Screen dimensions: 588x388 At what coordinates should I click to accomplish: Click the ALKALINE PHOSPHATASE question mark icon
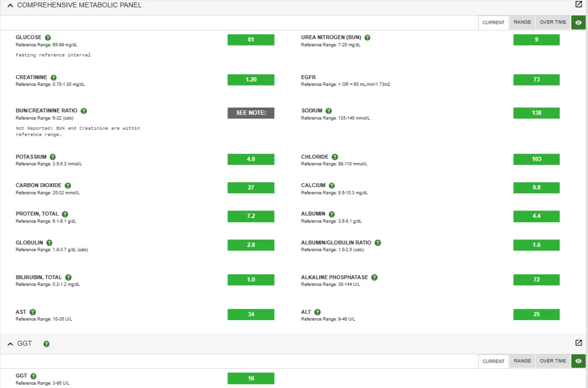click(374, 278)
